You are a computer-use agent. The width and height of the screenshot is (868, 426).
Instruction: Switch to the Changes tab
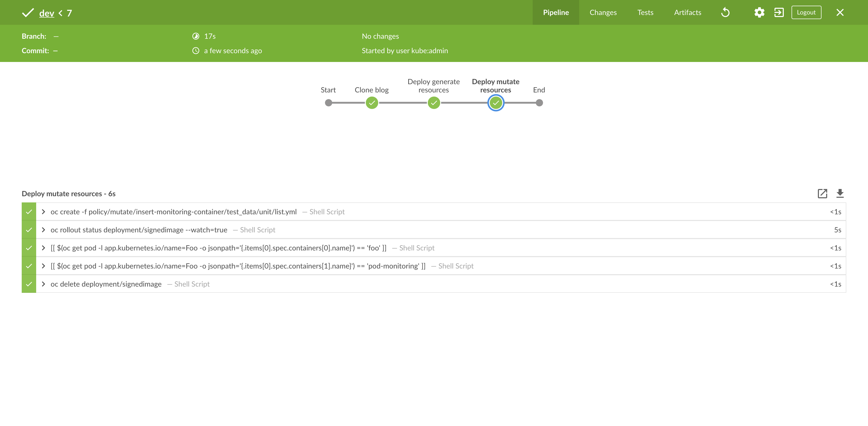coord(603,12)
